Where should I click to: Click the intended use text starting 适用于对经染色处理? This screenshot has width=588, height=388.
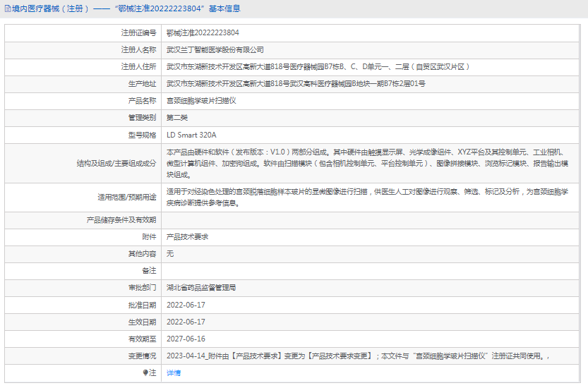368,198
